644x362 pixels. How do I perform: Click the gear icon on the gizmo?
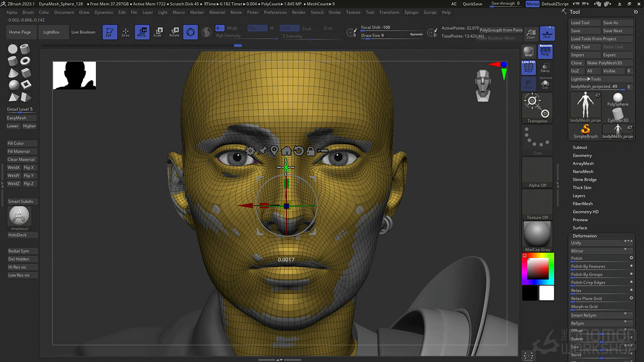250,151
